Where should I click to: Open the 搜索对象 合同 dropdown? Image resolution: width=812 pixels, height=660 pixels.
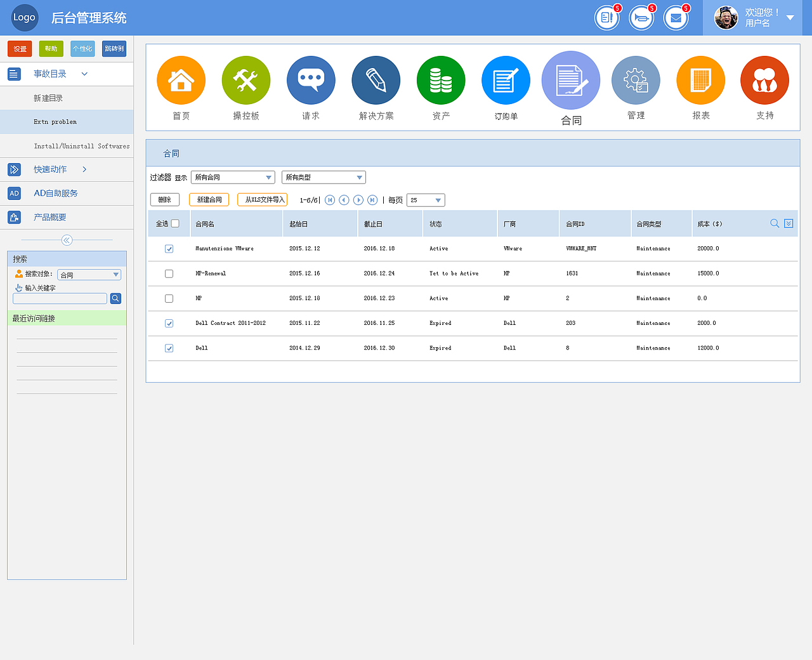pyautogui.click(x=89, y=275)
